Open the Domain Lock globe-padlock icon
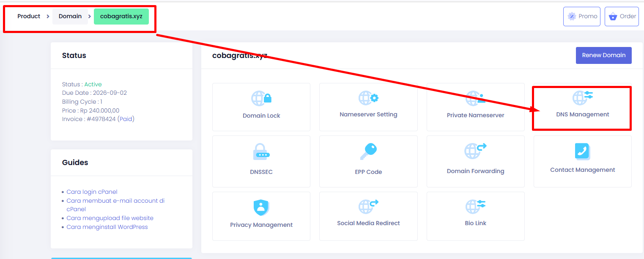Screen dimensions: 644x259 pos(261,98)
